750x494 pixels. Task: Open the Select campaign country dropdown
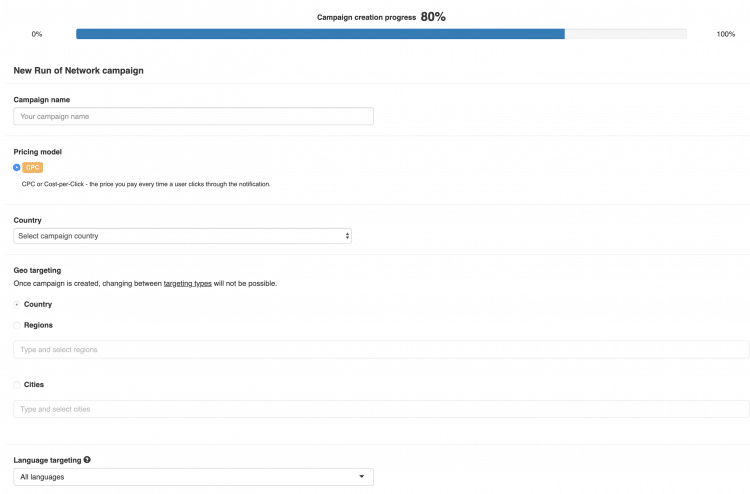182,236
